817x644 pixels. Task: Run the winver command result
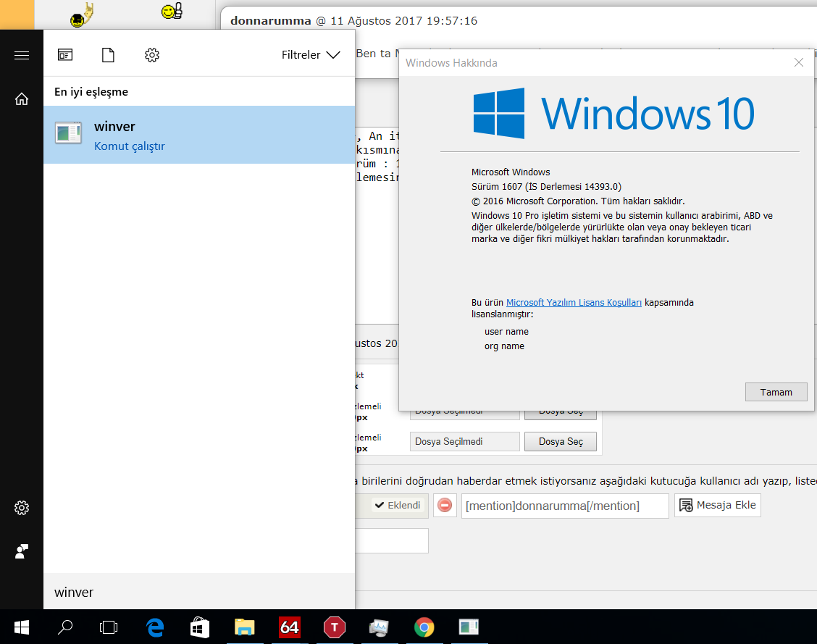199,135
